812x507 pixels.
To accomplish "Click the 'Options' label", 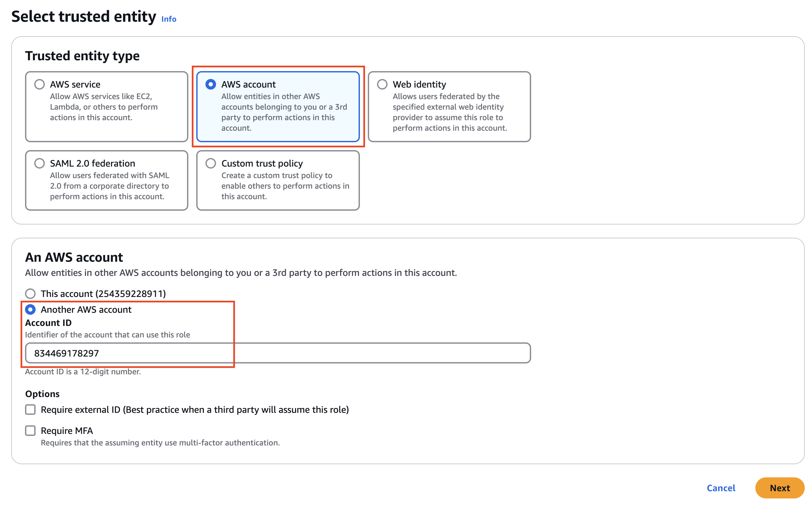I will click(42, 394).
